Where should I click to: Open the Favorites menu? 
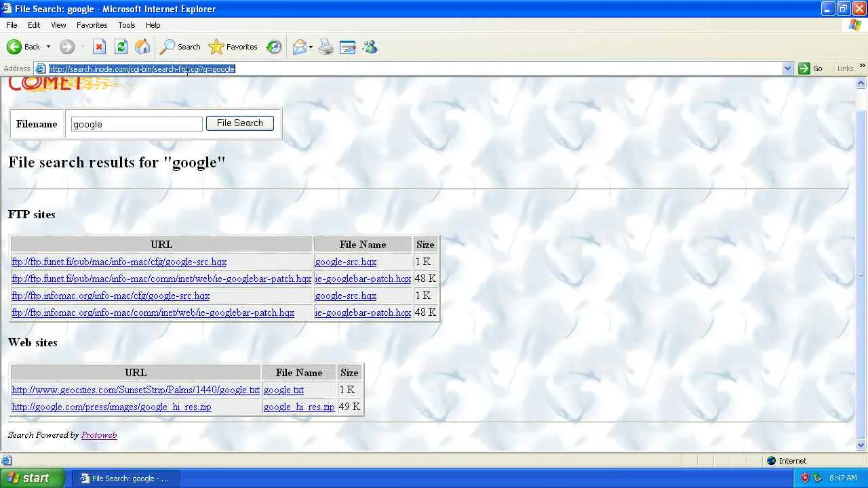click(x=92, y=25)
